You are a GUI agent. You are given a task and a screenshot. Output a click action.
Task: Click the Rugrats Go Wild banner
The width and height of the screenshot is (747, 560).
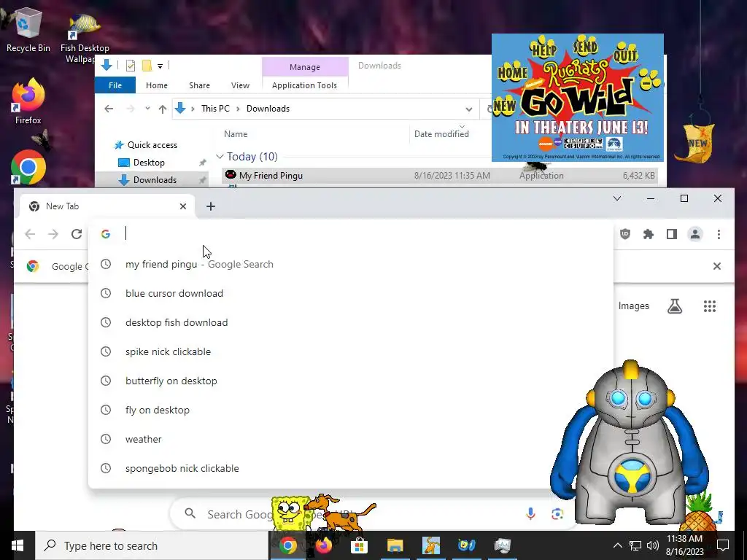point(578,98)
